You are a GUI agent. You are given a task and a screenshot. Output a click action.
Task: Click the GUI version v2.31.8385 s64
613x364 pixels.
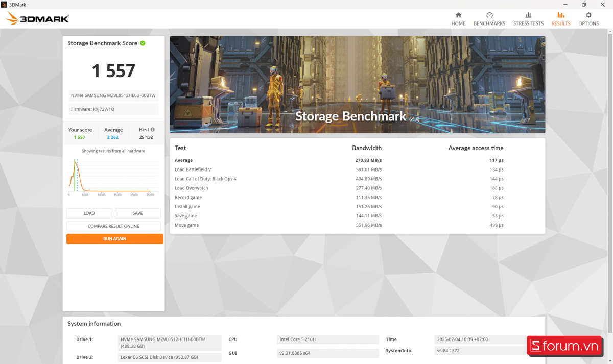coord(328,353)
